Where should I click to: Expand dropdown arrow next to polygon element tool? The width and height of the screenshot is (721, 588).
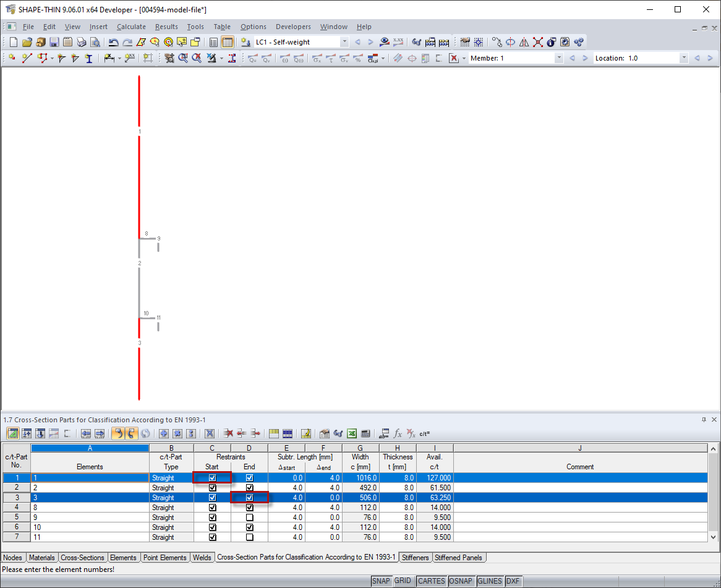pos(52,58)
